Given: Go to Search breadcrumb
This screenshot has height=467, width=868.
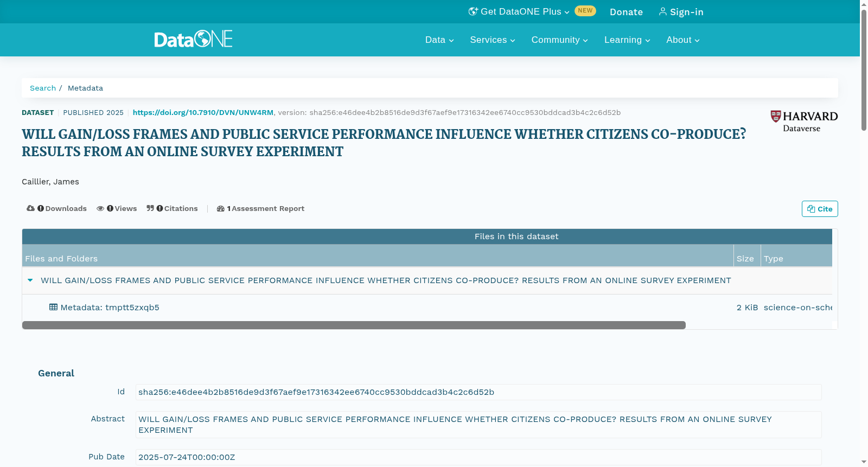Looking at the screenshot, I should [43, 88].
